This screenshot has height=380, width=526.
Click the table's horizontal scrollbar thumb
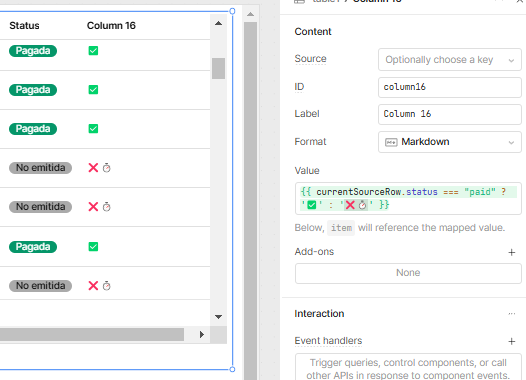click(92, 334)
